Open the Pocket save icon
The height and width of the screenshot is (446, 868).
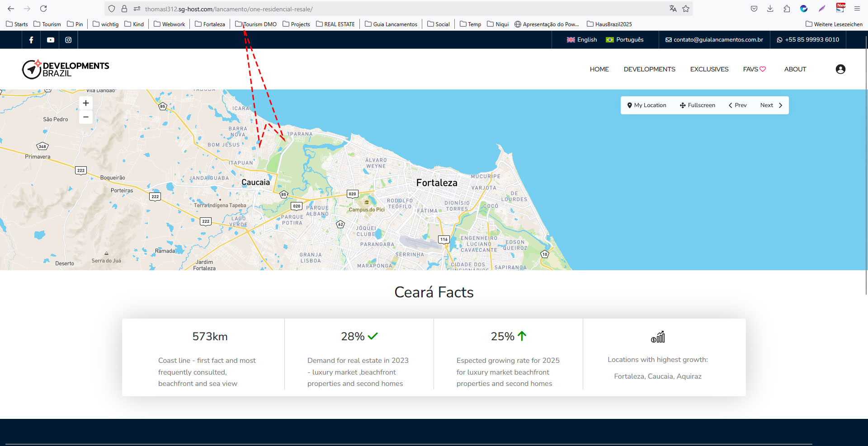pyautogui.click(x=754, y=9)
